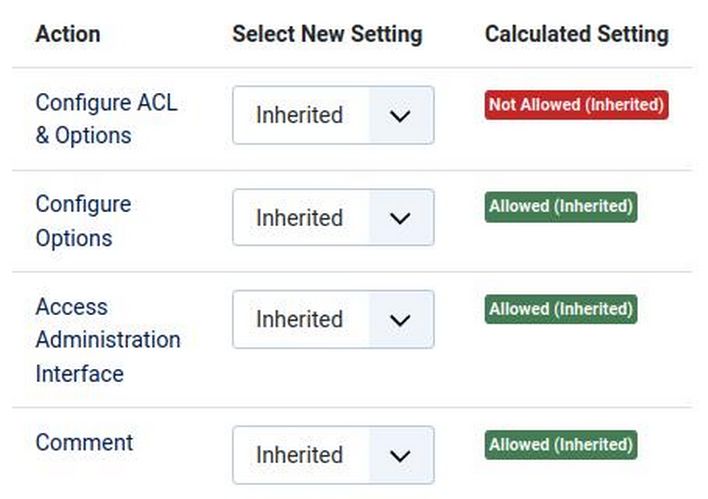The image size is (708, 499).
Task: Click chevron arrow in Access Administration Interface row
Action: coord(400,320)
